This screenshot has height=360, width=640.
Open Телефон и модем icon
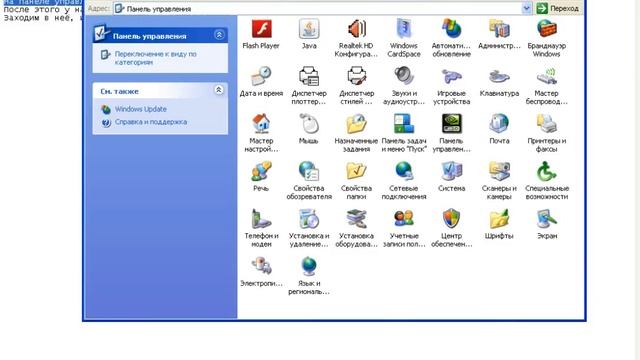(261, 219)
